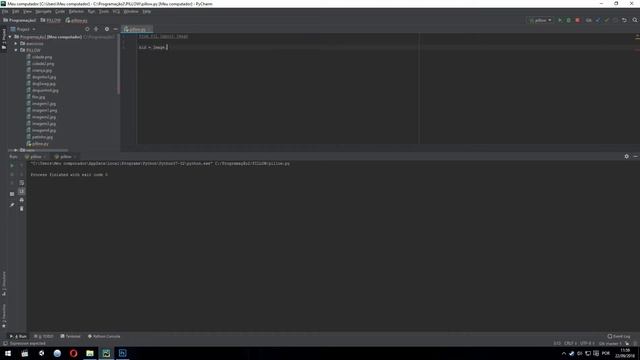Click the VCS update project arrow icon
The width and height of the screenshot is (640, 360).
pyautogui.click(x=598, y=20)
